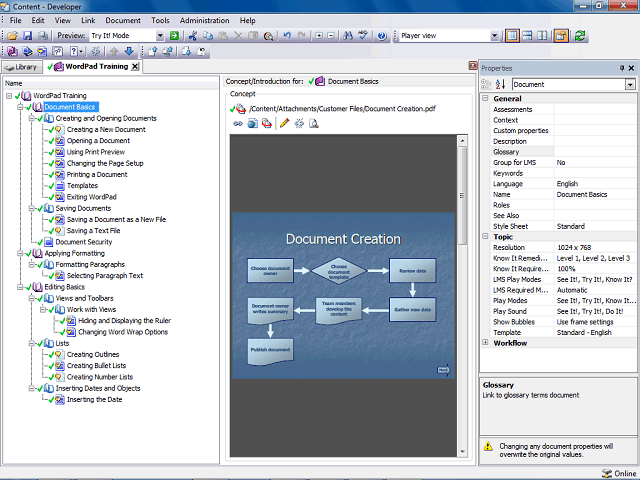Click the blue Move Down arrow icon
640x480 pixels.
[129, 51]
